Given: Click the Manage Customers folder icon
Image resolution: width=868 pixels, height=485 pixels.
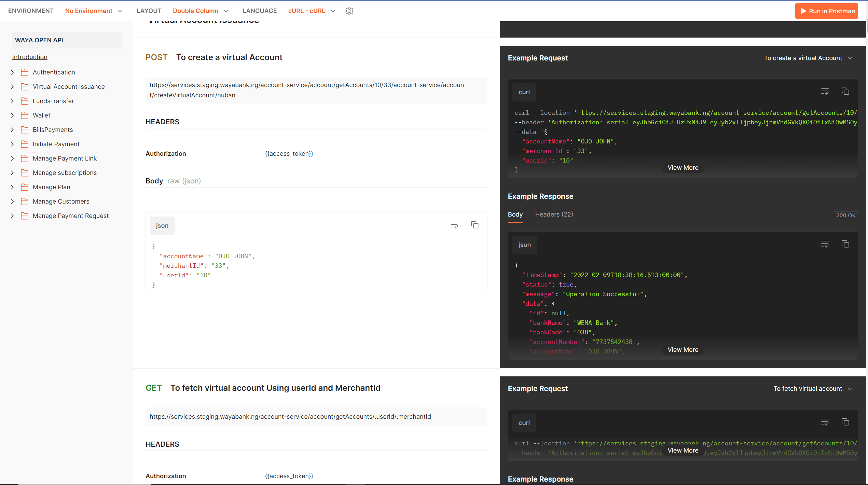Looking at the screenshot, I should (25, 202).
